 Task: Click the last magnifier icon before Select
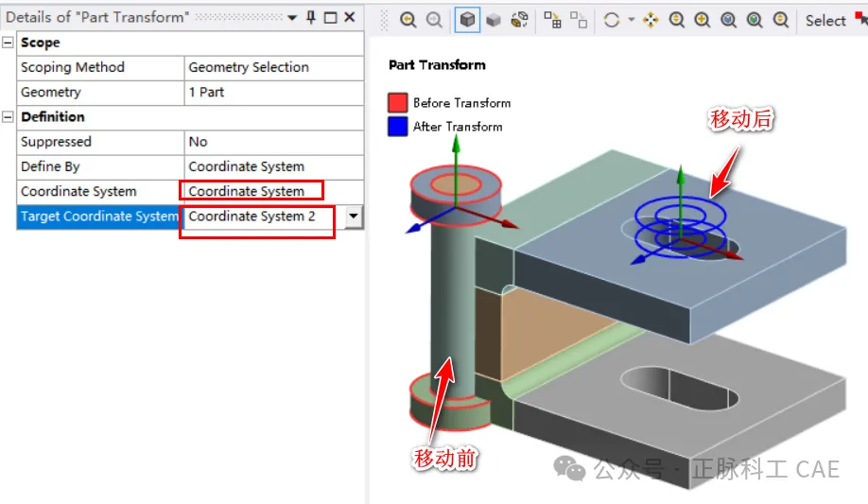(781, 20)
